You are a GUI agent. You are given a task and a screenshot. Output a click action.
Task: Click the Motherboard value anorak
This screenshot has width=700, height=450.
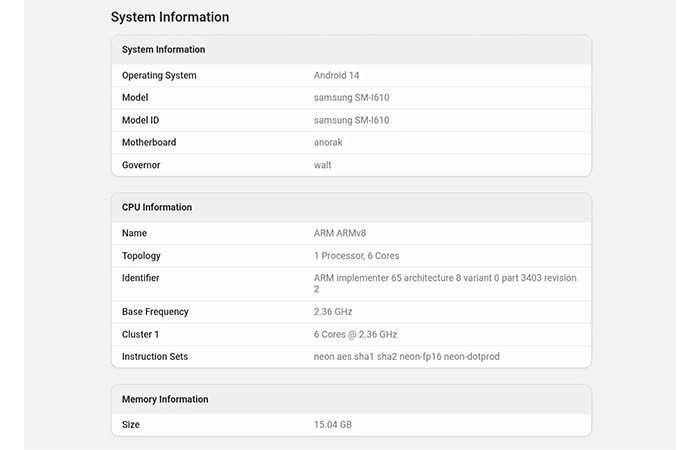pos(328,142)
